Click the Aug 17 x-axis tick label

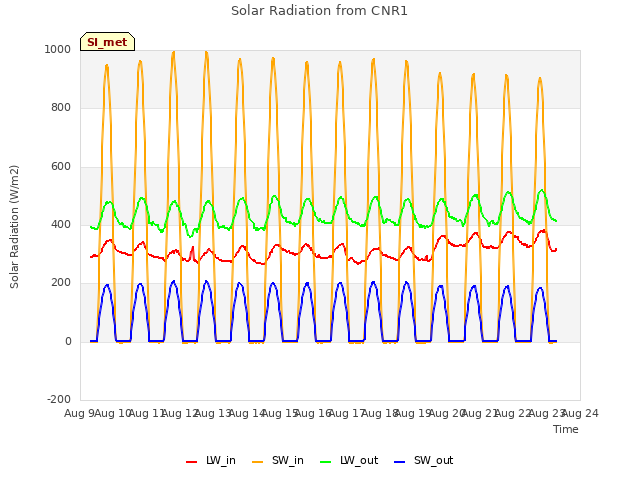(347, 413)
